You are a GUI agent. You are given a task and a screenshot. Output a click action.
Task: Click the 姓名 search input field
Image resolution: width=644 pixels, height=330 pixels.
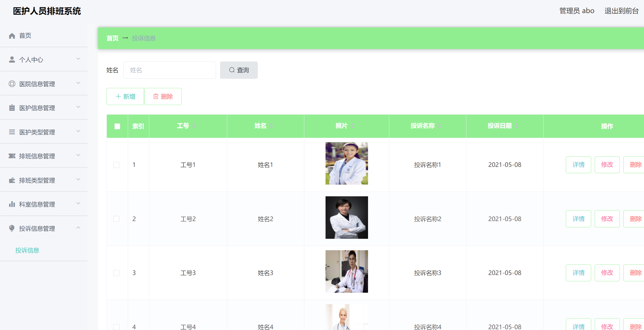coord(169,70)
